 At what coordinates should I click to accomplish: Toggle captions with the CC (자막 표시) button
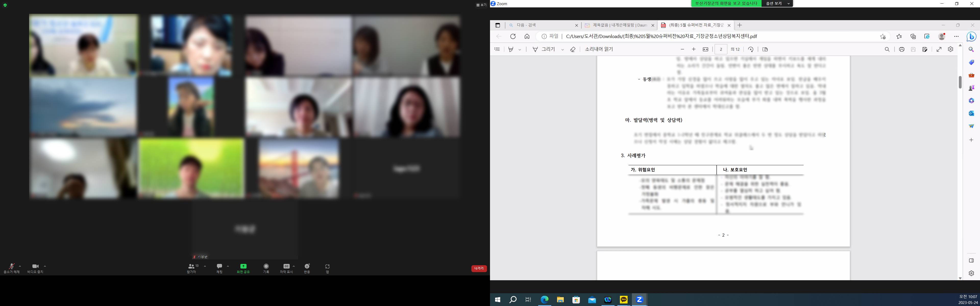[286, 268]
